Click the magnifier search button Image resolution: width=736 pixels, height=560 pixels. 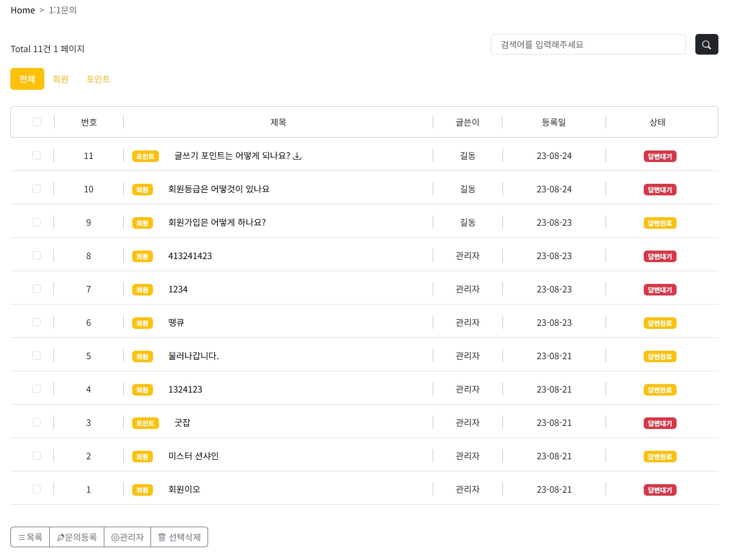tap(706, 44)
